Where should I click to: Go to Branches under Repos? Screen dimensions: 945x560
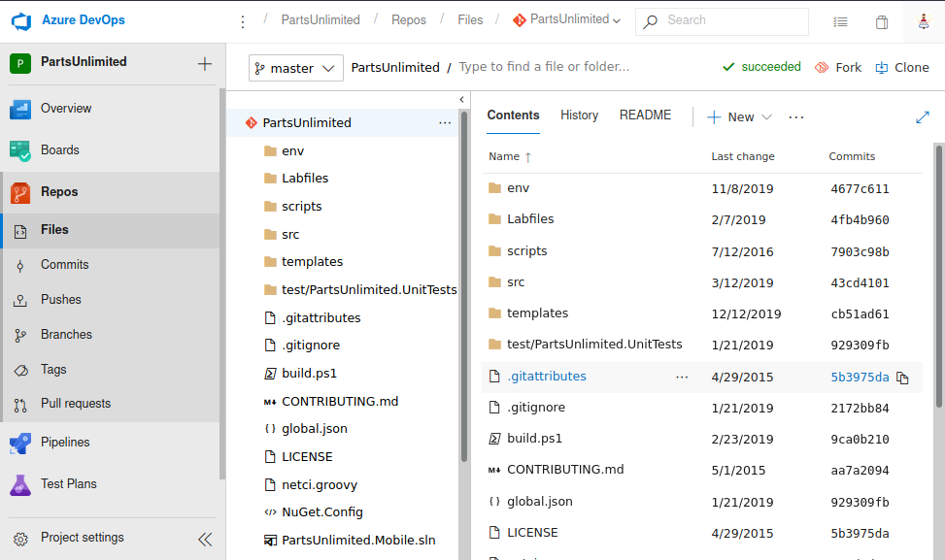pos(66,334)
